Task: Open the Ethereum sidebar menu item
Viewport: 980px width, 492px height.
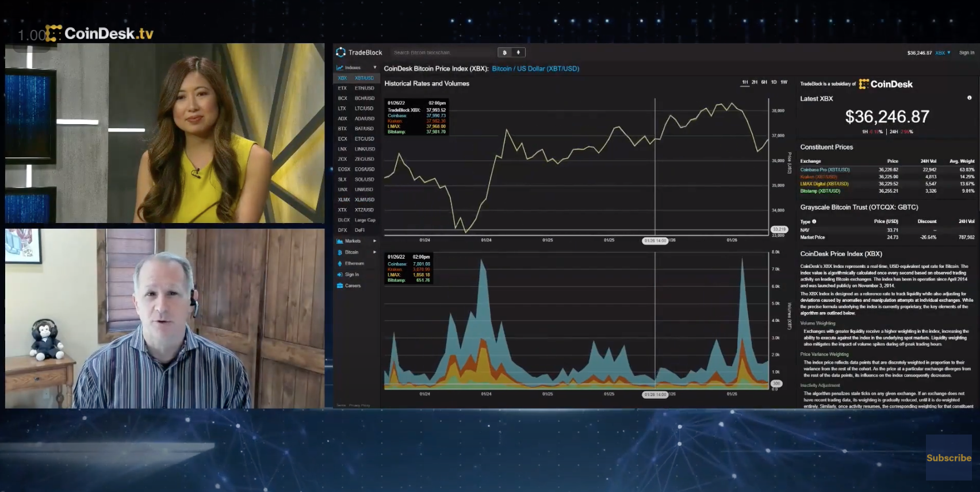Action: pyautogui.click(x=354, y=263)
